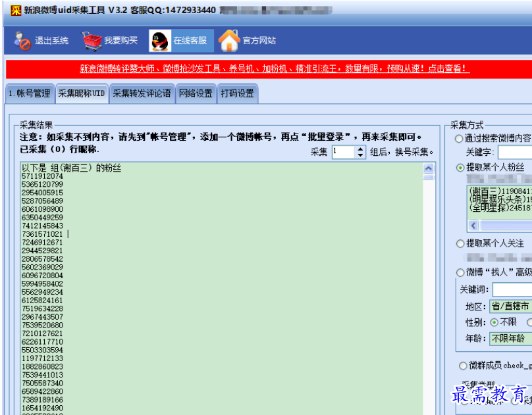Click UID 7361571021 in results
The image size is (532, 415).
42,234
